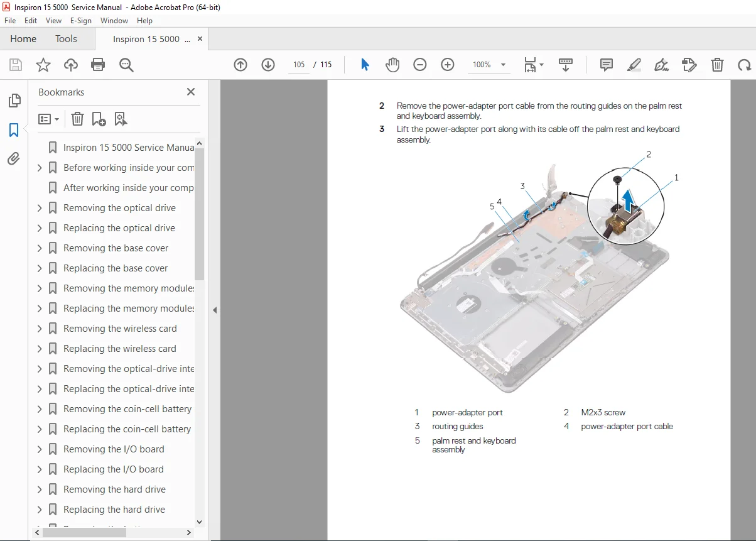The image size is (756, 541).
Task: Expand Removing the memory modules bookmark
Action: tap(40, 288)
